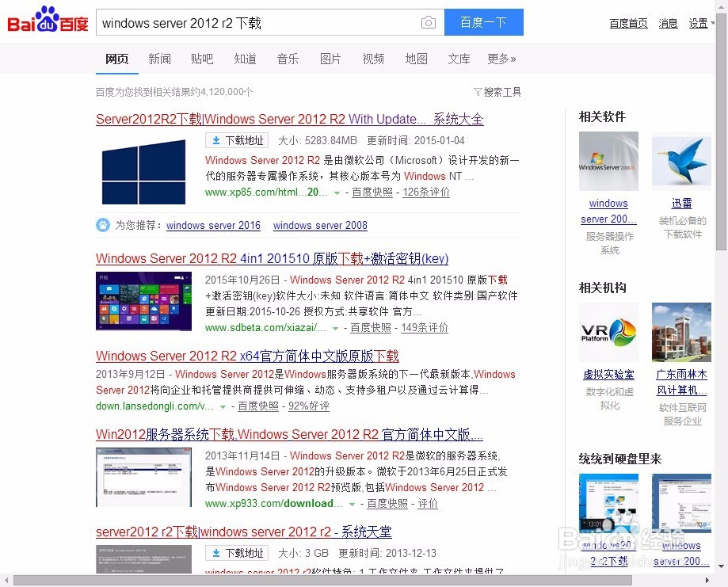The height and width of the screenshot is (587, 728).
Task: Open x64官方简体中文版原版下载 result title
Action: [247, 356]
